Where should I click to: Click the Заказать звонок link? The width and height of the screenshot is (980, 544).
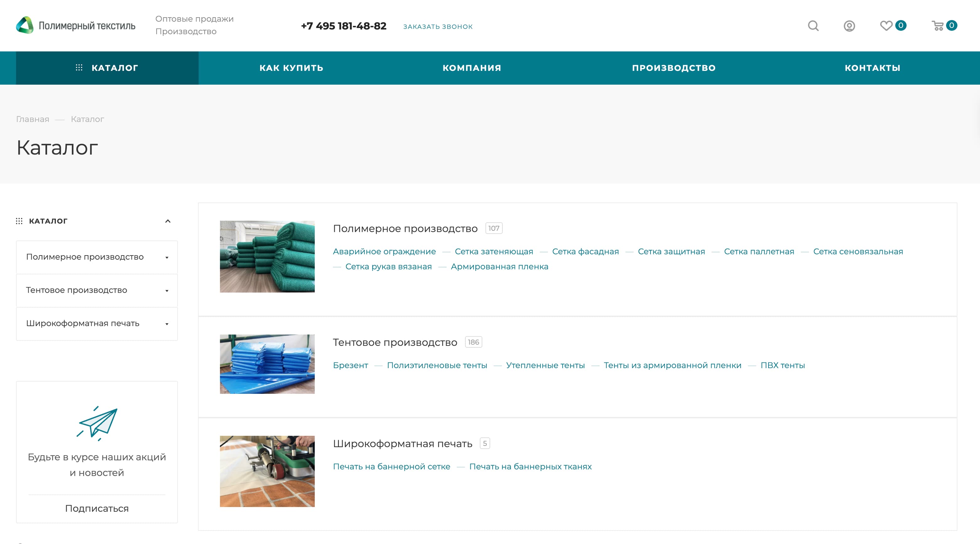click(x=438, y=27)
